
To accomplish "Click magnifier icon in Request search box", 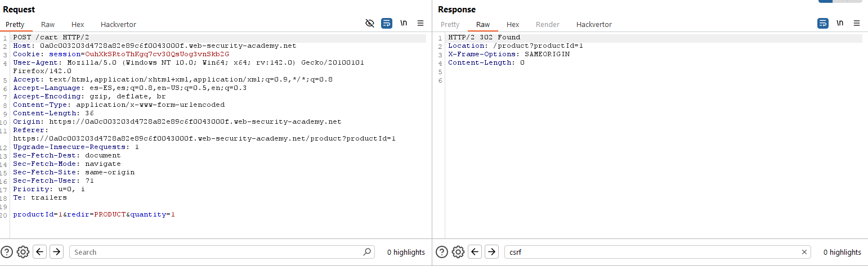I will [x=367, y=252].
